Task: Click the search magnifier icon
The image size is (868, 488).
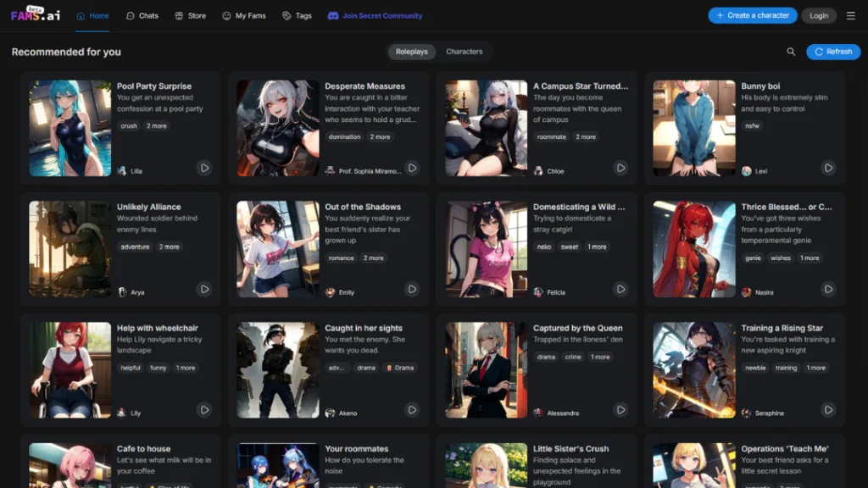Action: (791, 52)
